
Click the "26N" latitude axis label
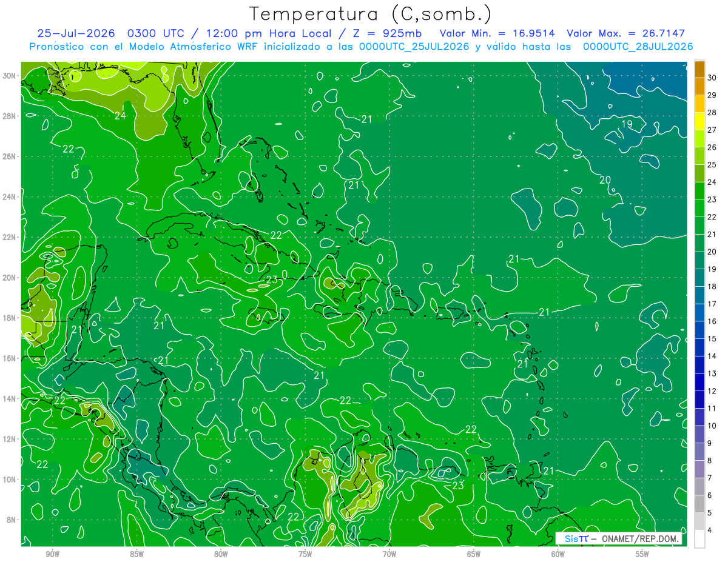[x=9, y=156]
